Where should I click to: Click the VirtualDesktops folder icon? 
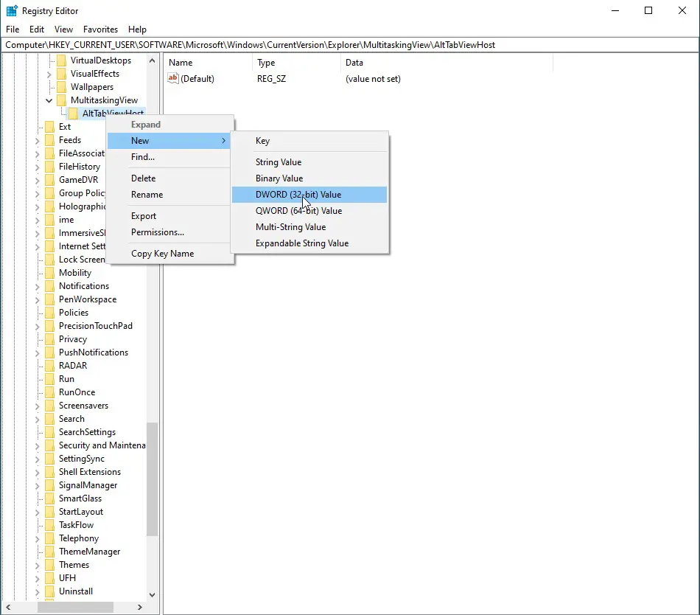tap(62, 60)
